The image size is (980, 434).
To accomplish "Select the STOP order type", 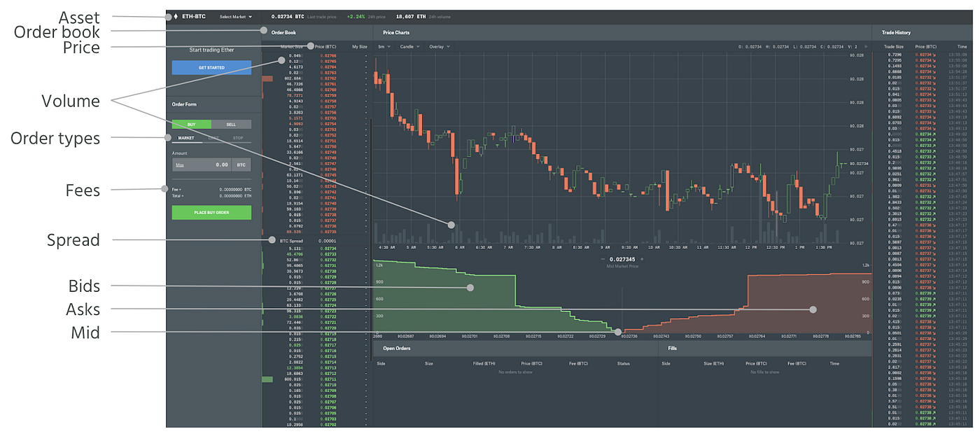I will [x=238, y=138].
